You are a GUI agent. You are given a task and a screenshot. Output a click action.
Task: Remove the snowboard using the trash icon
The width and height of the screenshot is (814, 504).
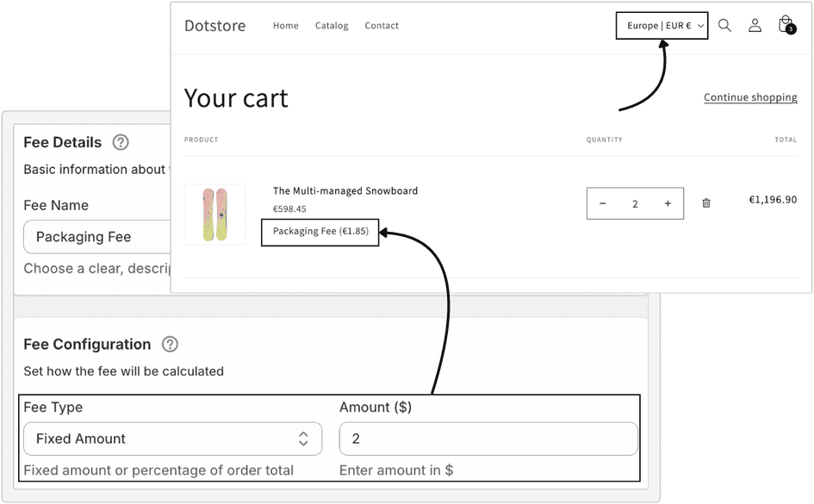point(705,202)
